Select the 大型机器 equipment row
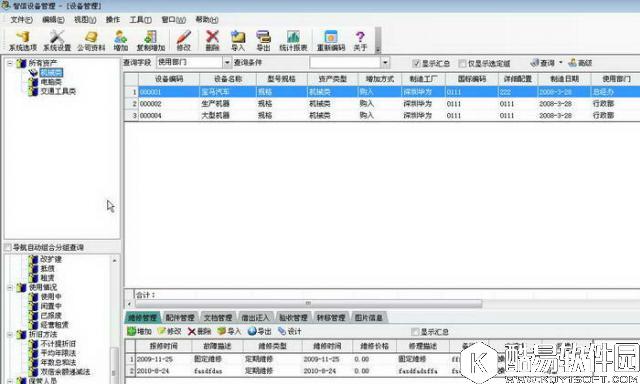The width and height of the screenshot is (640, 384). (382, 115)
